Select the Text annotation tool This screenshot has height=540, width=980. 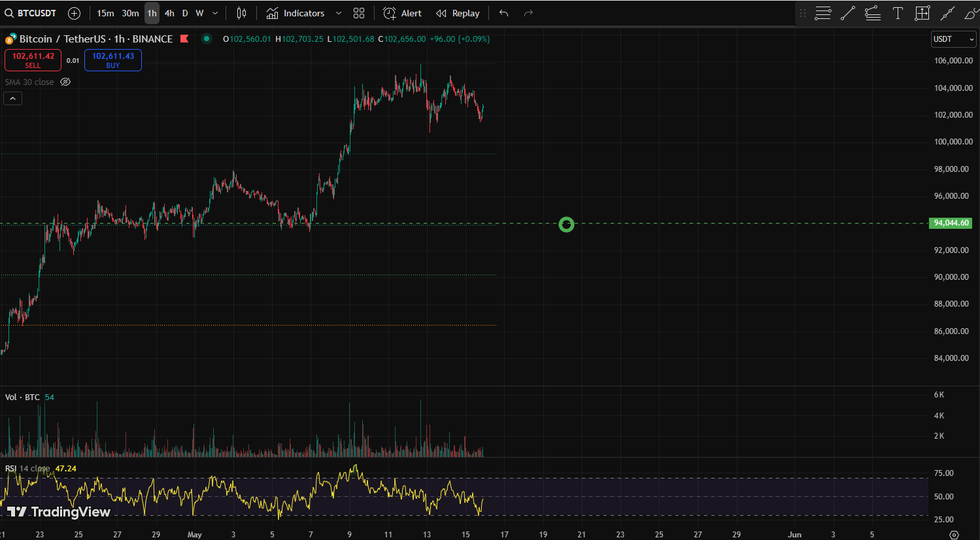coord(898,13)
